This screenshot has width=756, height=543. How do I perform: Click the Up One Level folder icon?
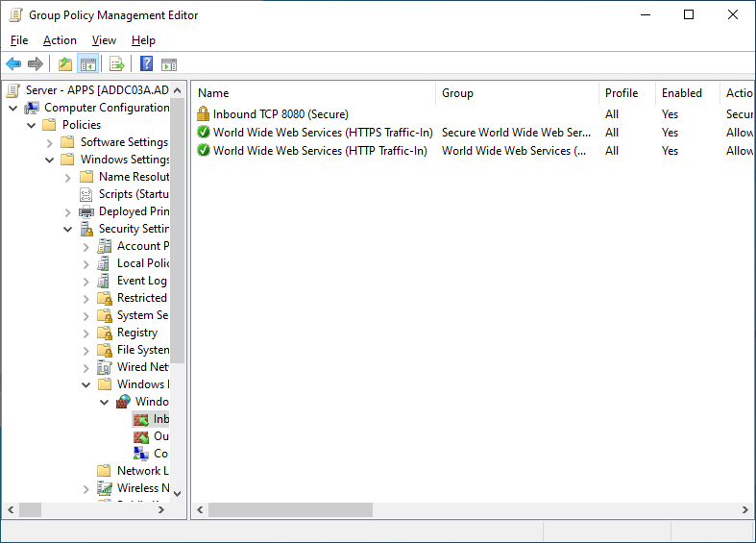pos(65,63)
